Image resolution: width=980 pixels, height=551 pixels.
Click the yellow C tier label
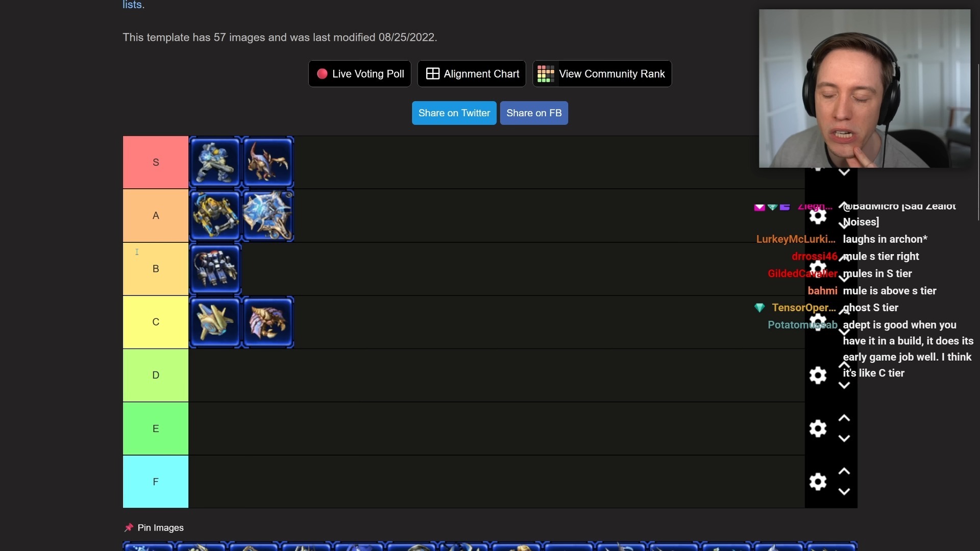pos(156,322)
